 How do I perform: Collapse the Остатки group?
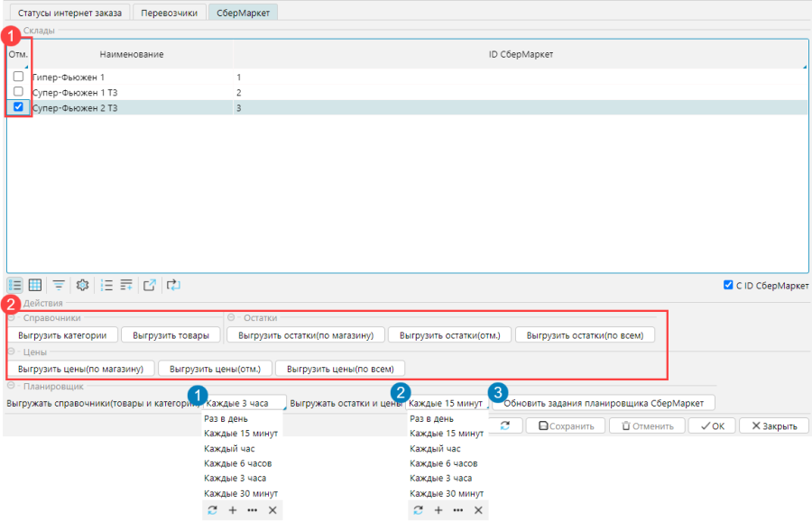pyautogui.click(x=231, y=318)
